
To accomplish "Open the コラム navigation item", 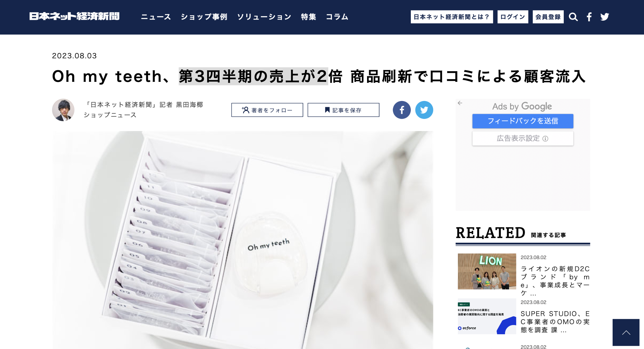I will click(x=337, y=17).
